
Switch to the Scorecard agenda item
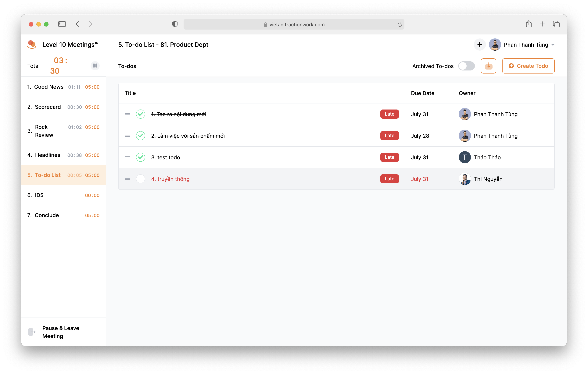(x=48, y=107)
